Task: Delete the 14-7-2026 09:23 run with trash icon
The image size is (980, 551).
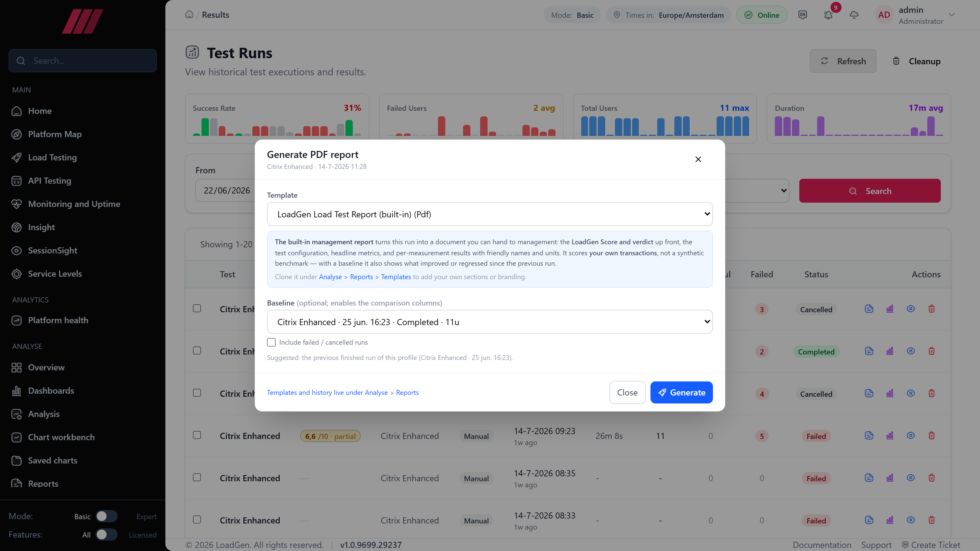Action: [x=932, y=435]
